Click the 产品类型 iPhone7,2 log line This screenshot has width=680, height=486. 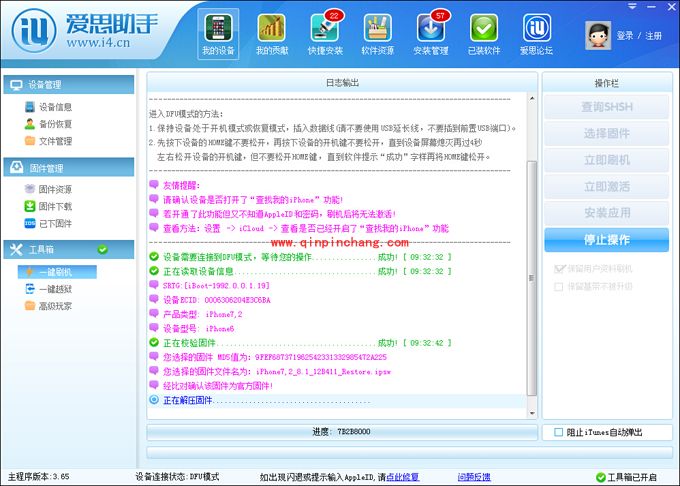[x=196, y=314]
